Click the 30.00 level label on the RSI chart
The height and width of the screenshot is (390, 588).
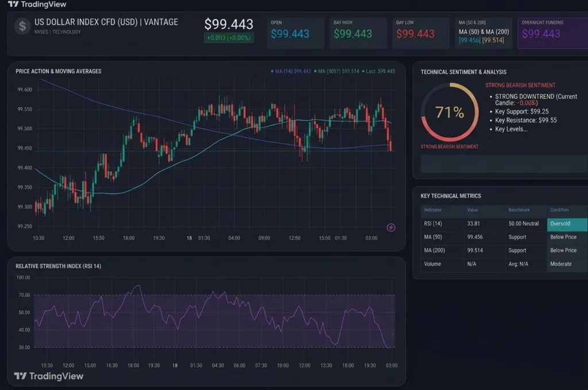(x=24, y=347)
